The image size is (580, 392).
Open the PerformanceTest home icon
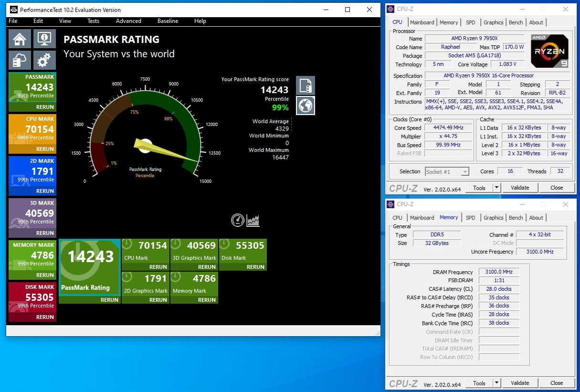20,39
